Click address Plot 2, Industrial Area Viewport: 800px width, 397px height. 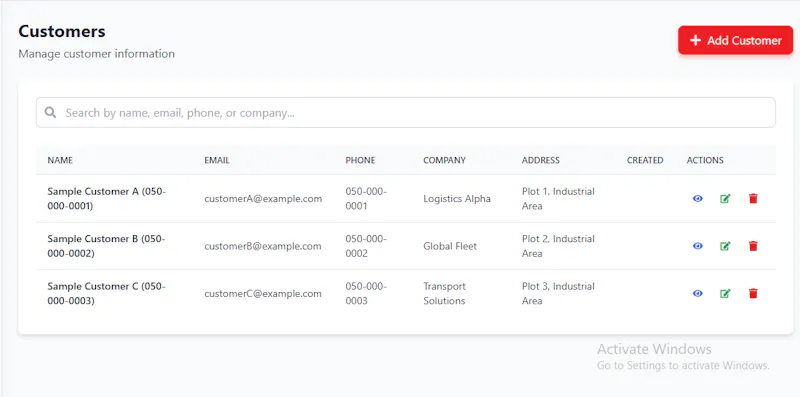(558, 246)
